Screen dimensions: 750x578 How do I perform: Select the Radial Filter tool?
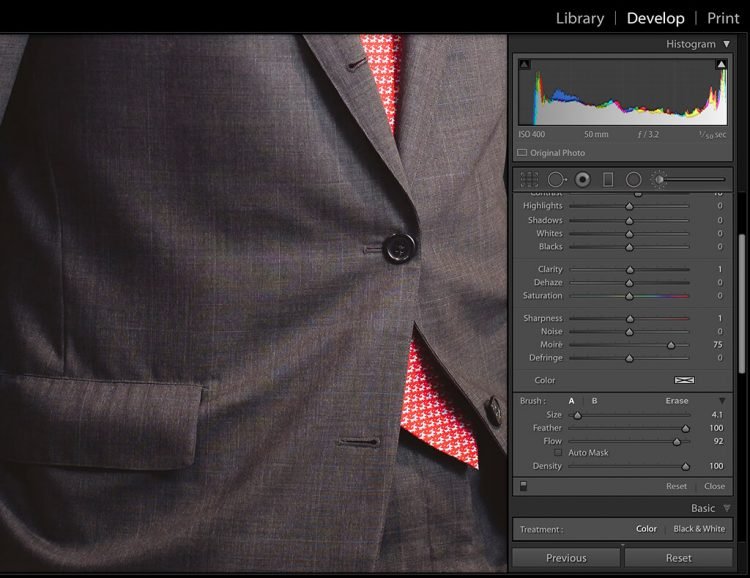633,179
